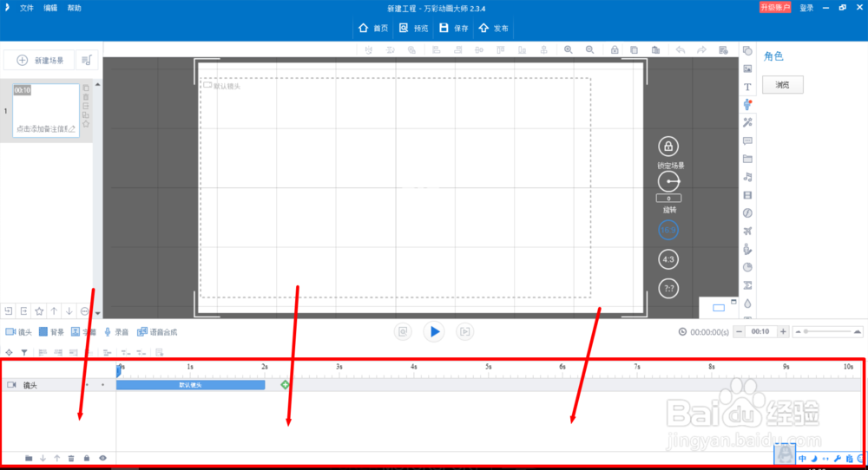The height and width of the screenshot is (470, 868).
Task: Open the 文件 menu
Action: (27, 9)
